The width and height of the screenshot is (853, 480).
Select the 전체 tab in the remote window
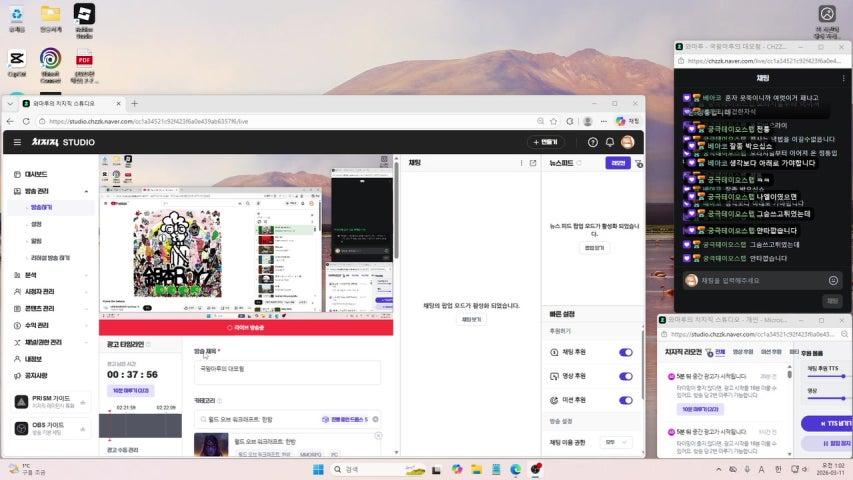pos(720,352)
